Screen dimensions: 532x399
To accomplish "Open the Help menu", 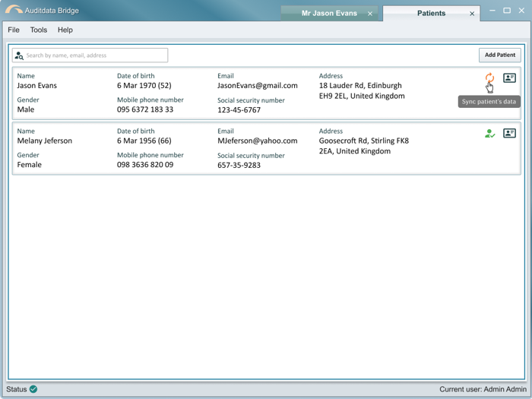I will 65,30.
